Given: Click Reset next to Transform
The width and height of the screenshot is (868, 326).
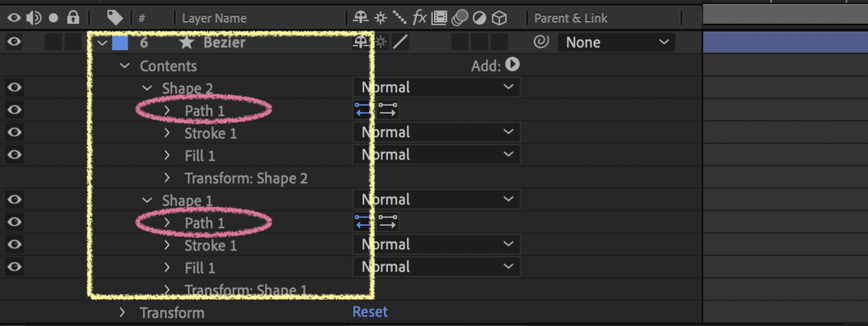Looking at the screenshot, I should 370,312.
